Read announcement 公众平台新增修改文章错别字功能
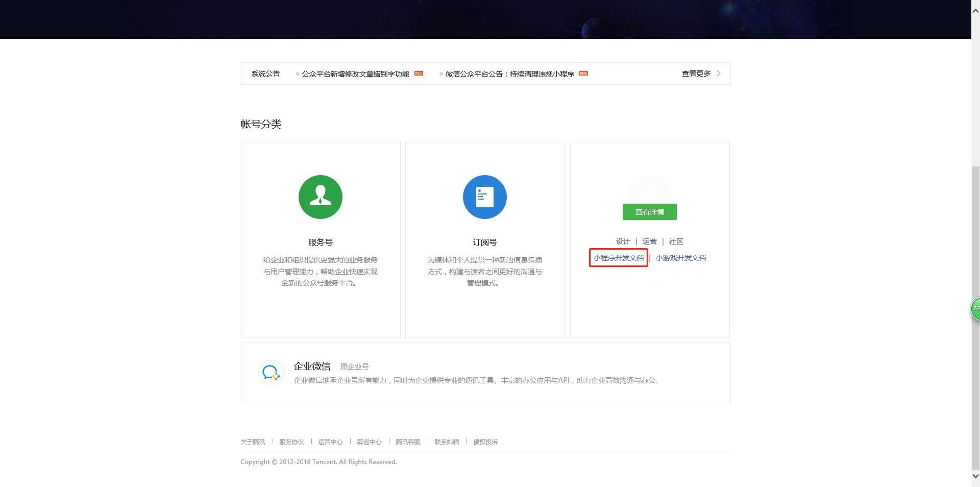The width and height of the screenshot is (980, 487). tap(356, 74)
